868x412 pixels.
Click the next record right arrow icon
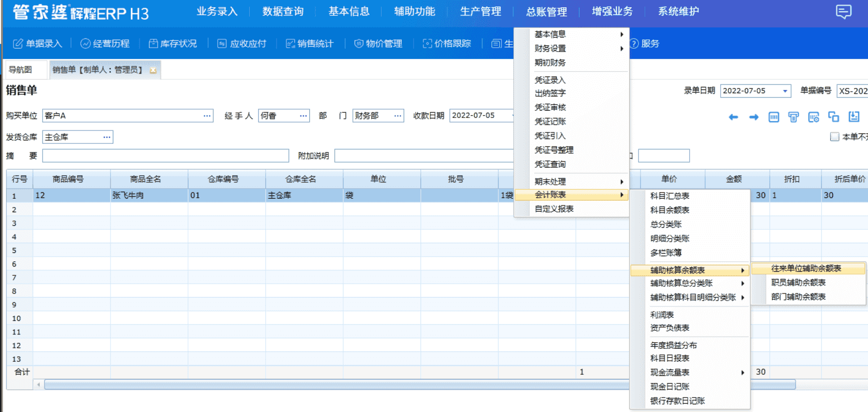tap(754, 117)
